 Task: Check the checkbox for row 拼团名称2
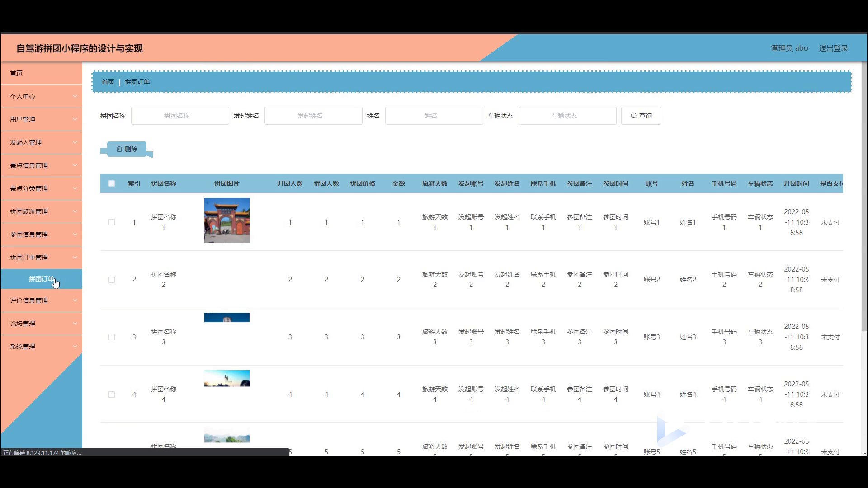click(112, 280)
